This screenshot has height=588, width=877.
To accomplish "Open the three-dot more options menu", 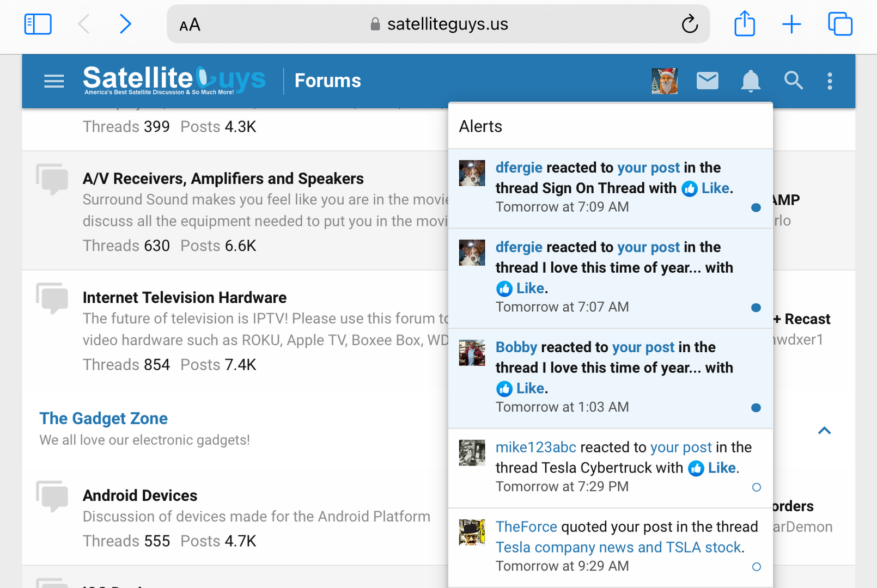I will click(x=830, y=81).
